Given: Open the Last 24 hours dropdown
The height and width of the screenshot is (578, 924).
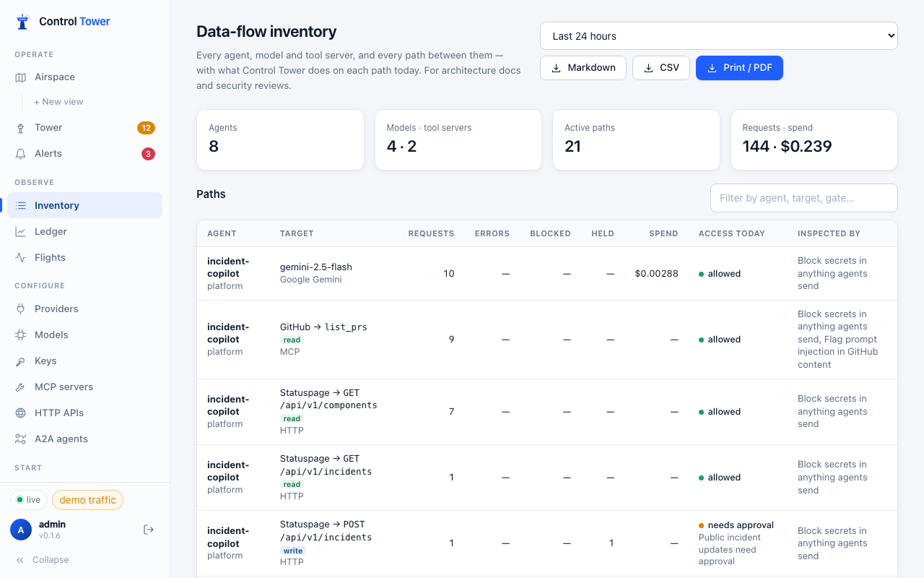Looking at the screenshot, I should [x=718, y=36].
